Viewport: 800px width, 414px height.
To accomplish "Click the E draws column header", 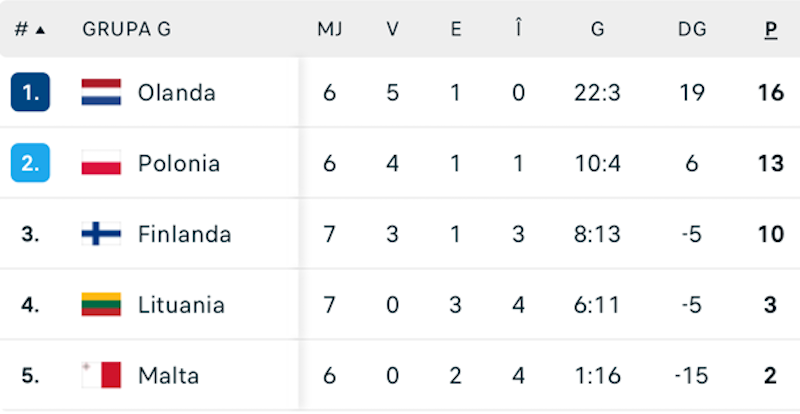I will (x=456, y=29).
